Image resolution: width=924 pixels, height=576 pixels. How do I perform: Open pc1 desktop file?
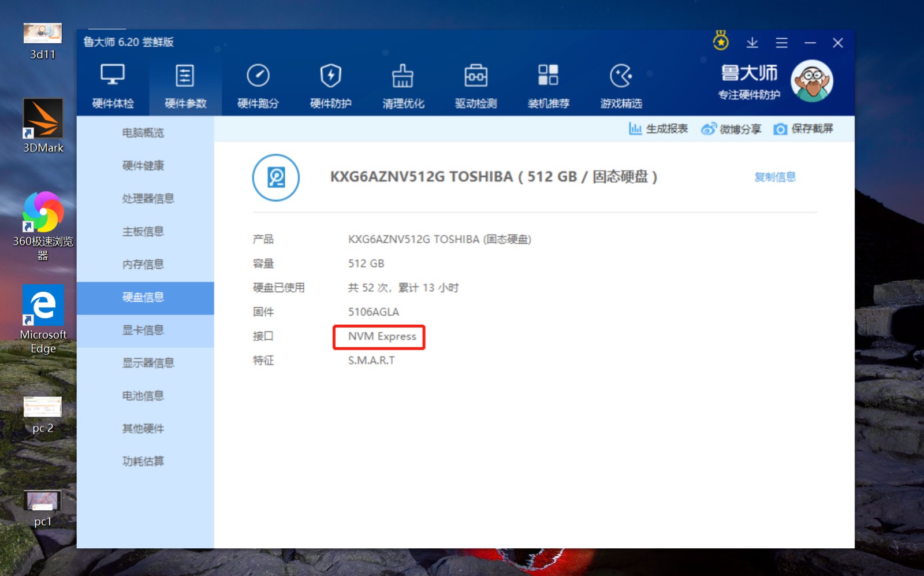[x=43, y=508]
